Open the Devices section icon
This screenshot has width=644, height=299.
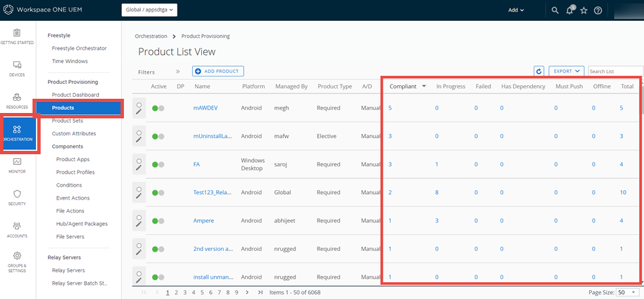17,65
